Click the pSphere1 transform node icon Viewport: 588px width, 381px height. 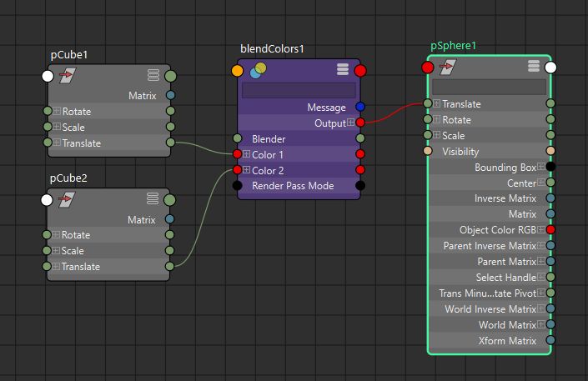pos(448,68)
